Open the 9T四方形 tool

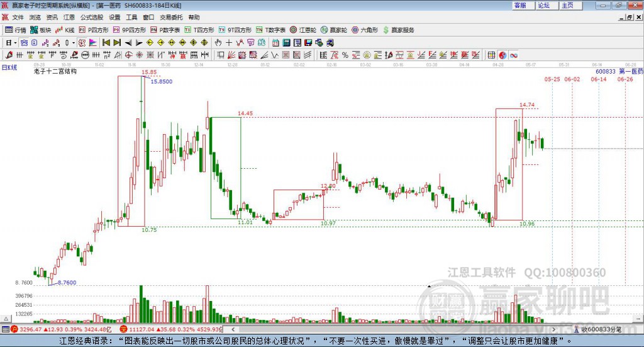coord(235,30)
